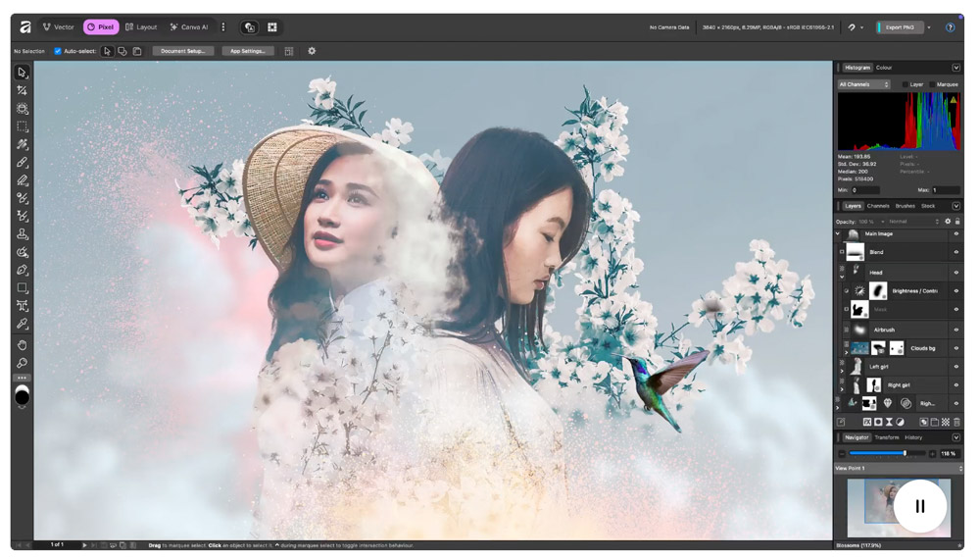This screenshot has height=560, width=980.
Task: Pick the rectangular Marquee selection tool
Action: [x=22, y=127]
